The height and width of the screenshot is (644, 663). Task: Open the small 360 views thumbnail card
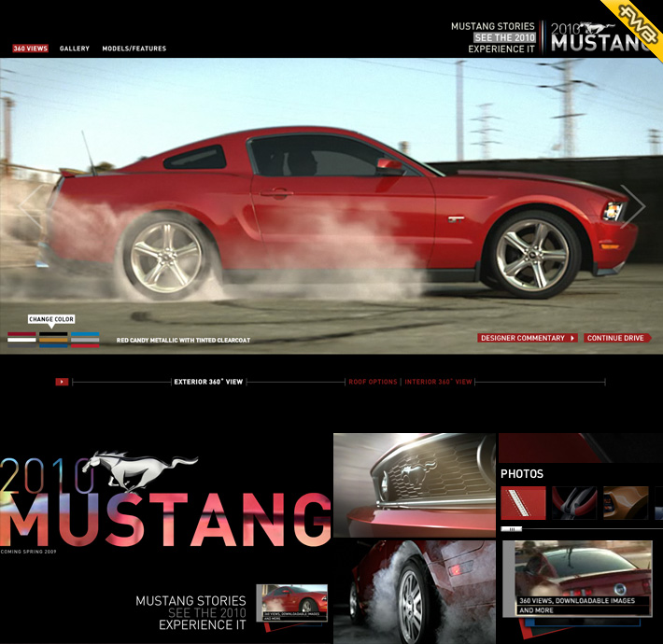click(292, 604)
